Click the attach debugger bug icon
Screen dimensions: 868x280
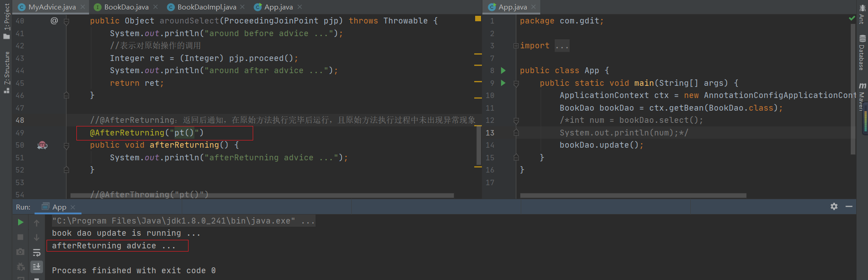(x=20, y=266)
